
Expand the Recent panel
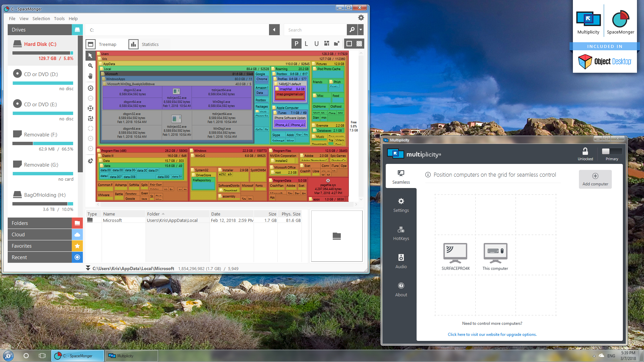[x=45, y=257]
